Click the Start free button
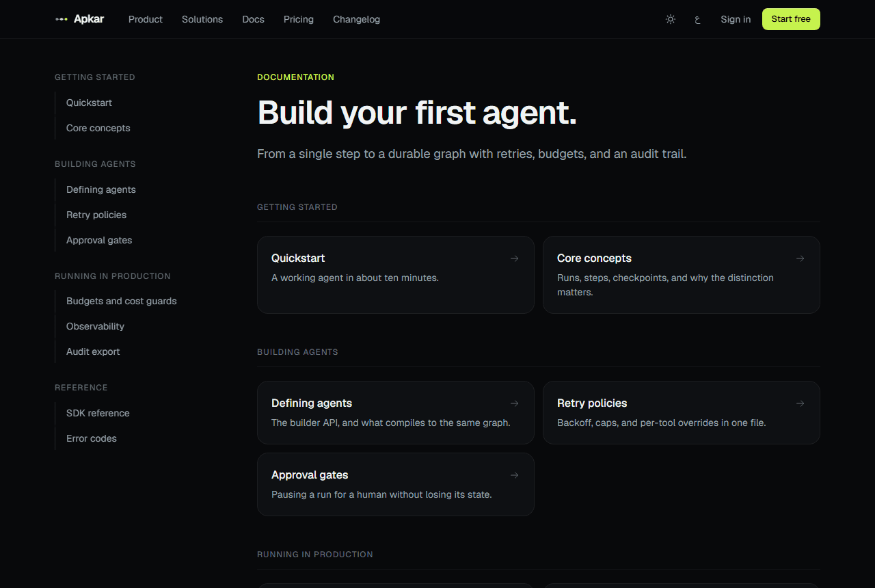 [x=791, y=19]
